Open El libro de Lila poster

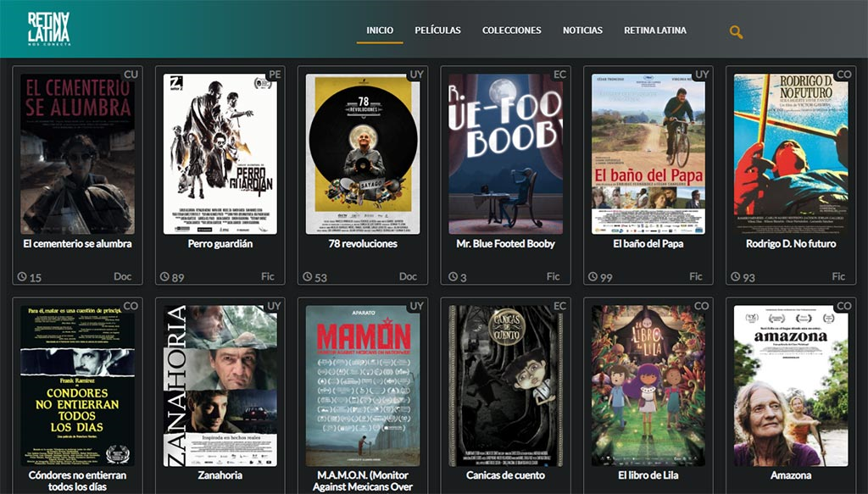coord(648,386)
